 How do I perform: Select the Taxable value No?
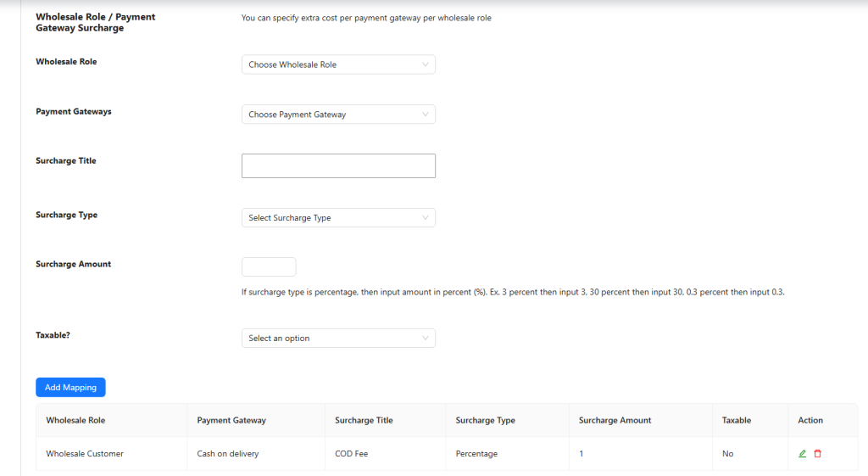point(727,453)
